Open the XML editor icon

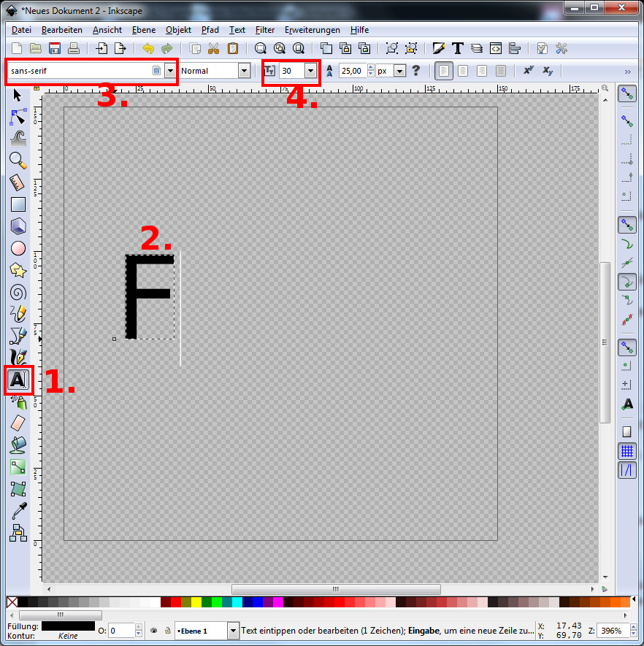click(496, 49)
